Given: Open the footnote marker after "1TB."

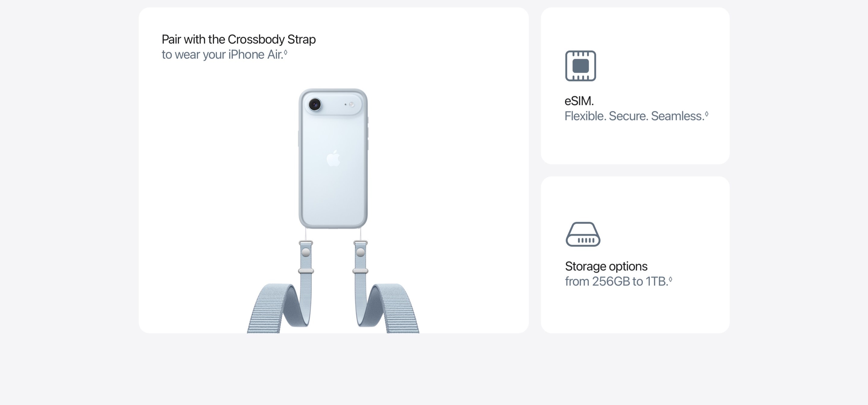Looking at the screenshot, I should (670, 279).
